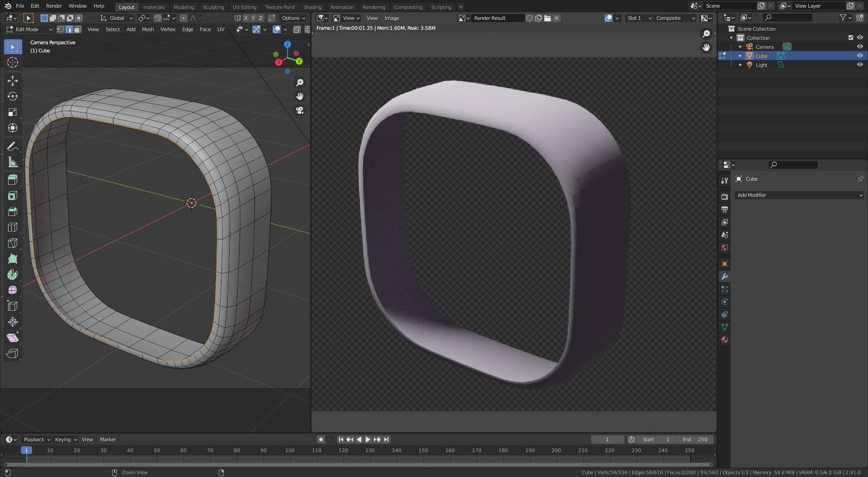Select the Shrink/Fatten tool
868x477 pixels.
[13, 322]
